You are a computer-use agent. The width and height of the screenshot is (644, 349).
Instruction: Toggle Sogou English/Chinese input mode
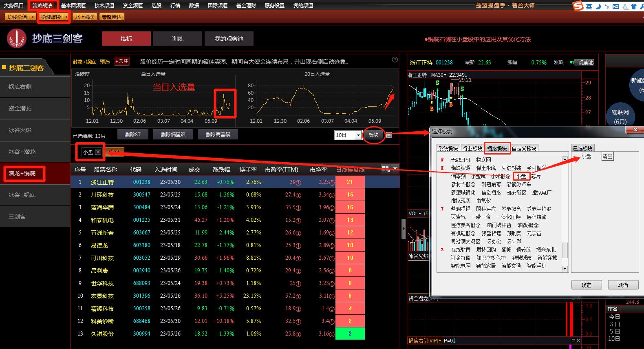pyautogui.click(x=589, y=7)
